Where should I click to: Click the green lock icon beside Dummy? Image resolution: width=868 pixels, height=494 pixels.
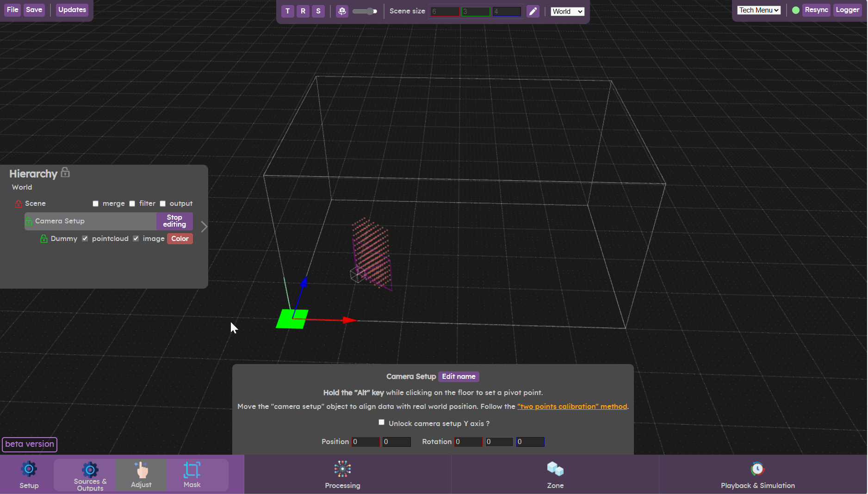44,239
